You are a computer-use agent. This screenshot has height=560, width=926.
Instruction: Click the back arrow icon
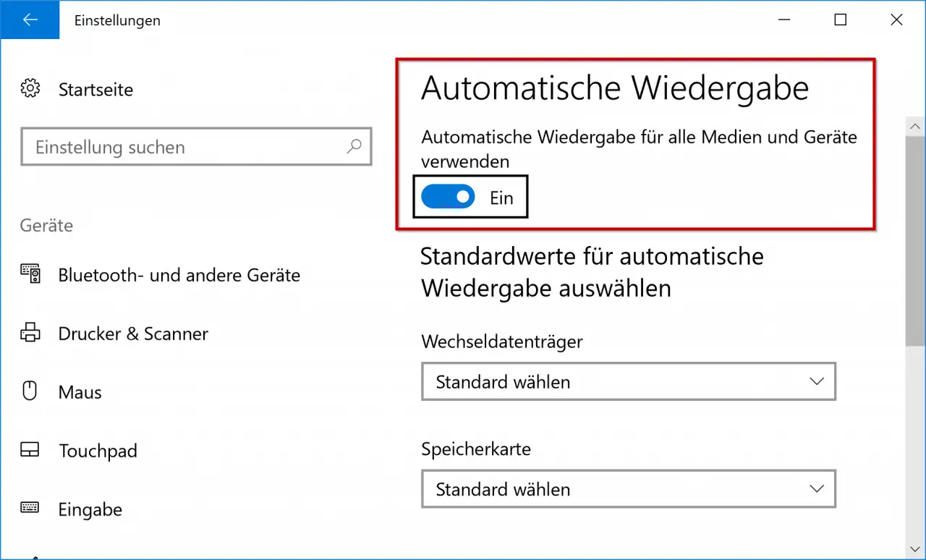tap(30, 20)
